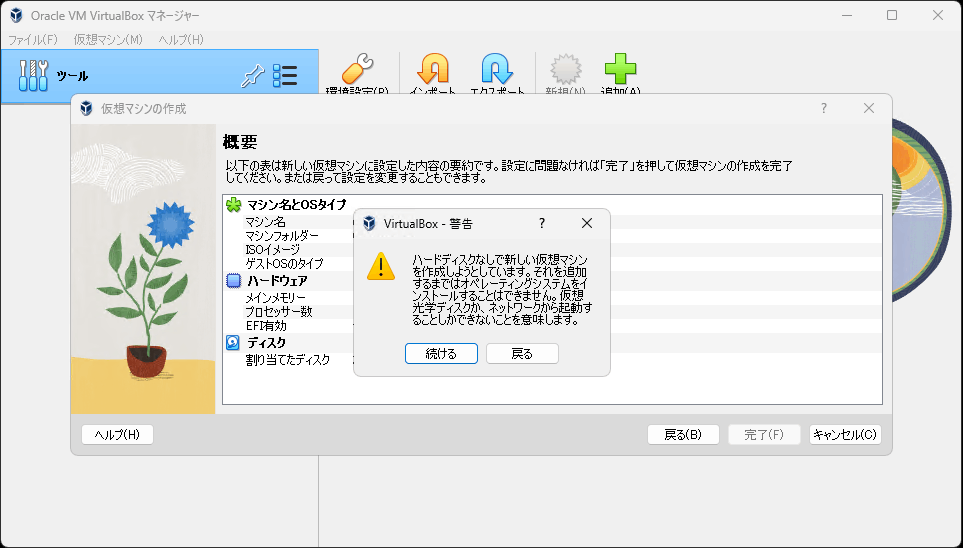Screen dimensions: 963x548
Task: Click the yellow warning triangle icon
Action: pos(381,266)
